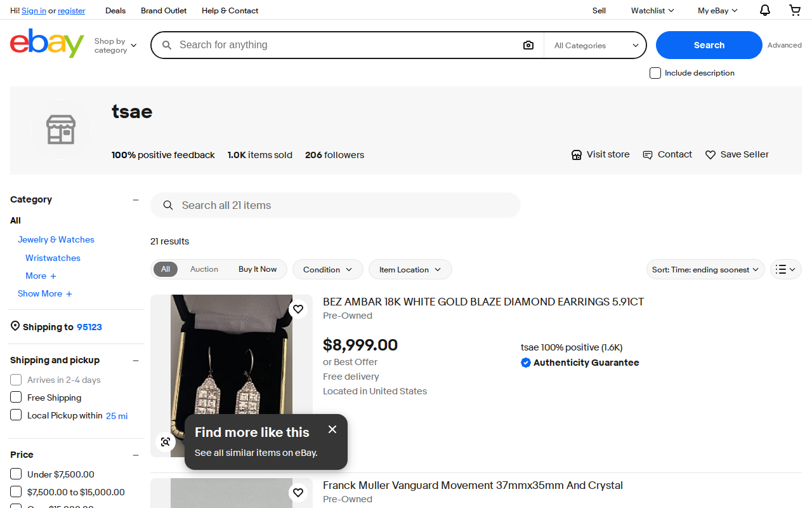Click the blue Search button
The image size is (812, 508).
[709, 45]
